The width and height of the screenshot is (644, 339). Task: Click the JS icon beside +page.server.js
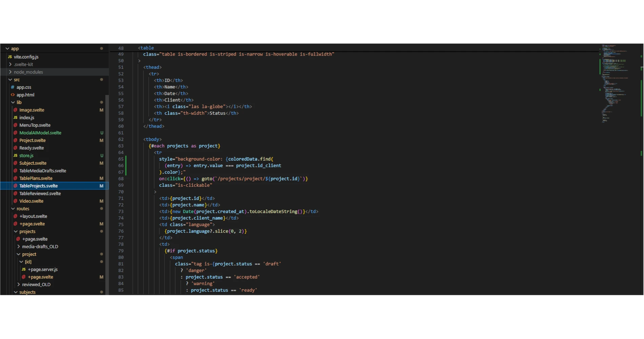pos(24,270)
